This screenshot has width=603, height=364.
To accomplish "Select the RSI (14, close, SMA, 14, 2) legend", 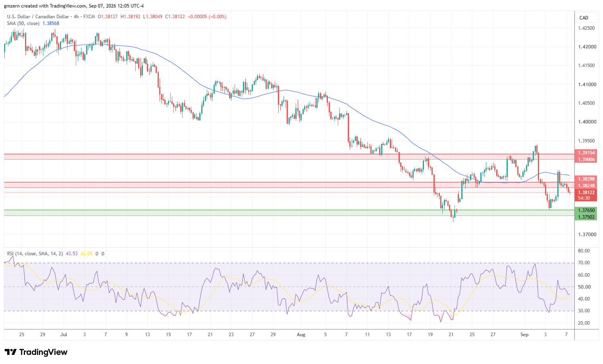I will tap(35, 253).
